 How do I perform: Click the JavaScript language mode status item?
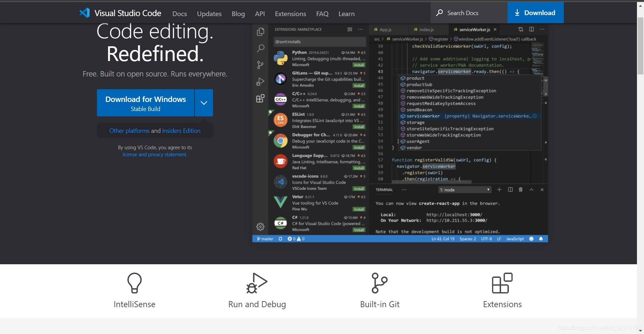click(515, 239)
